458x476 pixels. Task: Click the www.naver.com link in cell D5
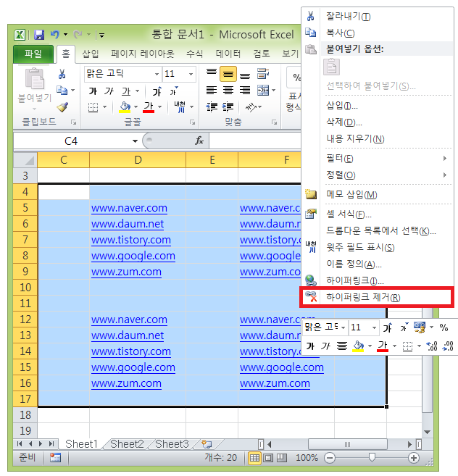pos(129,208)
